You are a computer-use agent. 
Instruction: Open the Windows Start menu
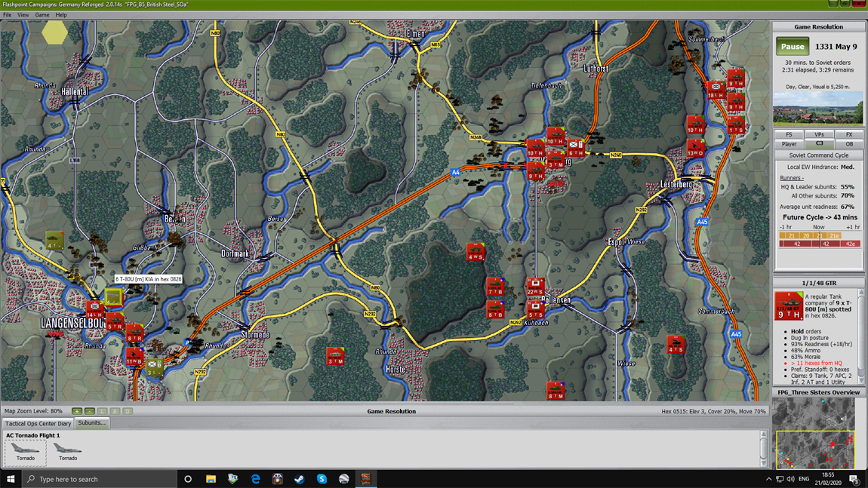point(11,479)
